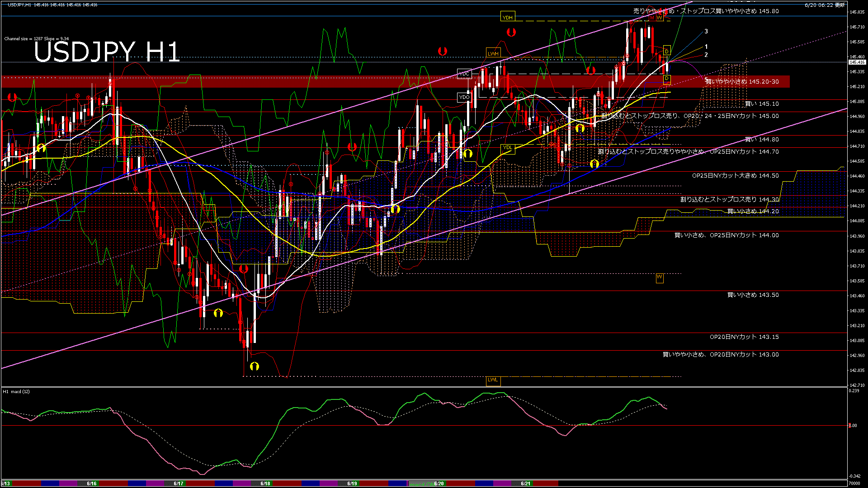Screen dimensions: 868x488
Task: Click the orange W box below 143.71 level
Action: pos(660,277)
